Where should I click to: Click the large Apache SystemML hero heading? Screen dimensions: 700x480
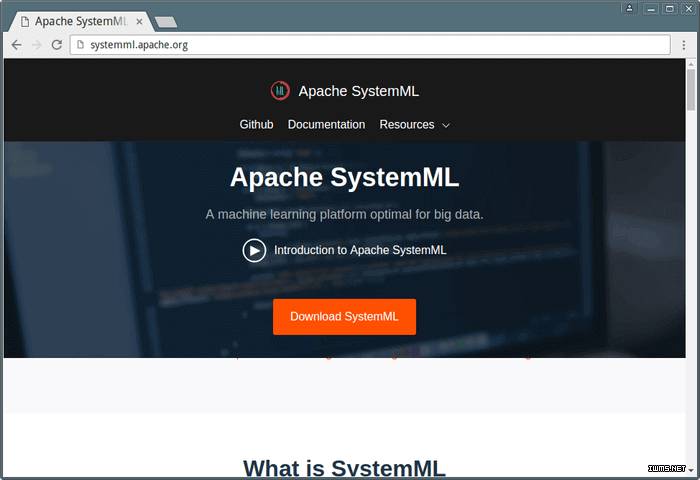coord(344,177)
